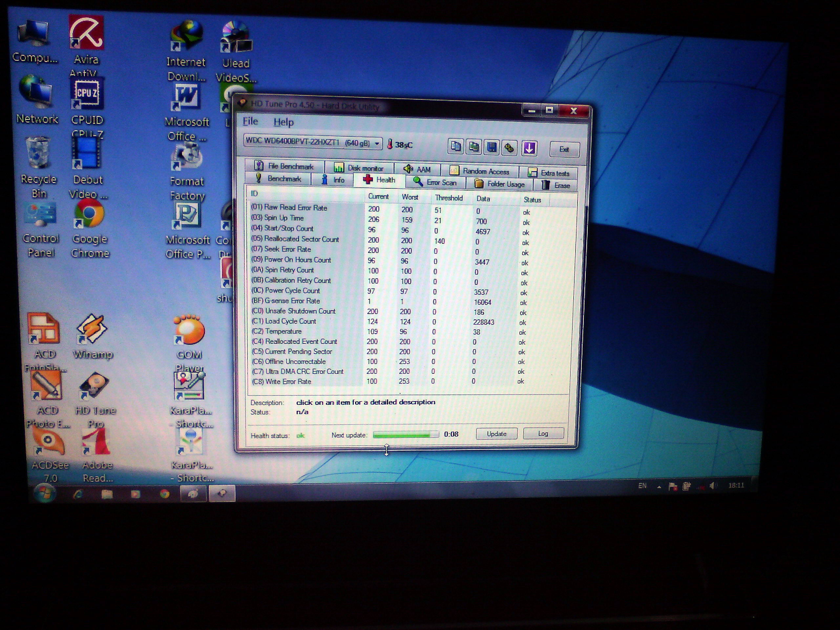
Task: Switch to the Disk monitor tab
Action: [x=359, y=168]
